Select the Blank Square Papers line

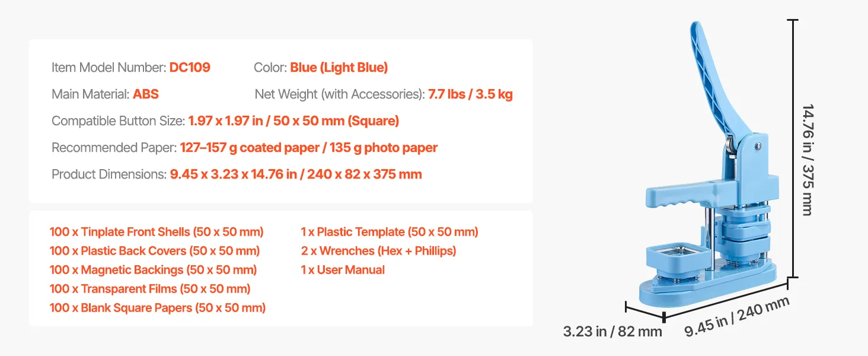(x=158, y=308)
